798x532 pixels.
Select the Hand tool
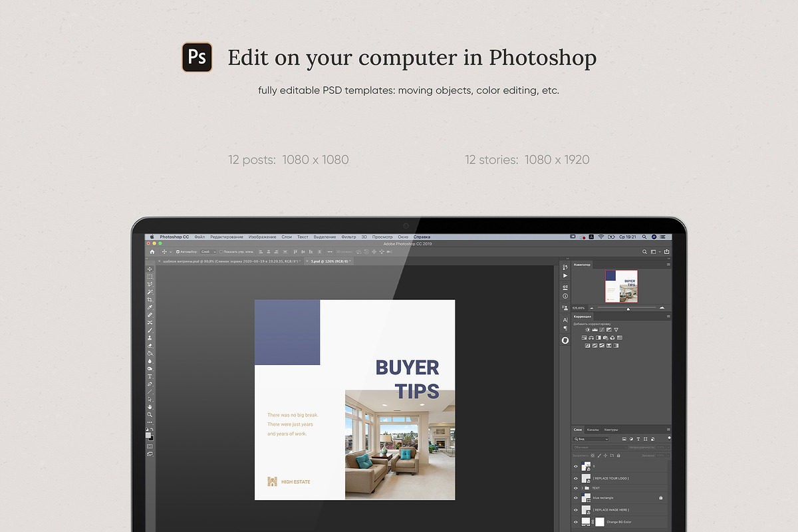[x=150, y=406]
